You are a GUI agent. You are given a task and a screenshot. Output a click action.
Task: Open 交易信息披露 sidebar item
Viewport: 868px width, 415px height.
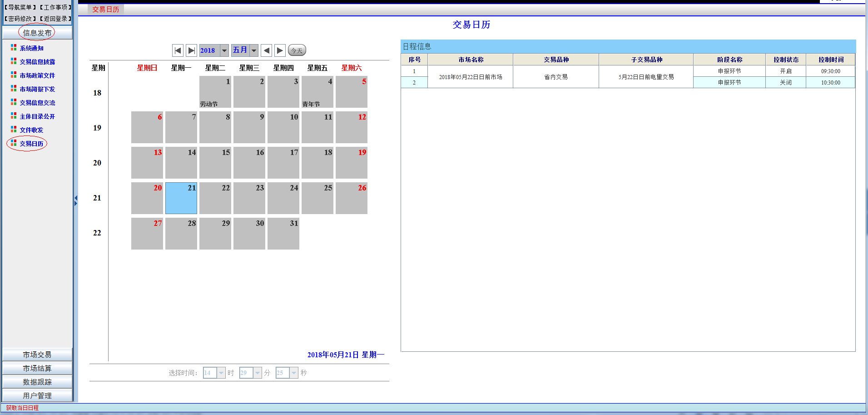click(37, 62)
